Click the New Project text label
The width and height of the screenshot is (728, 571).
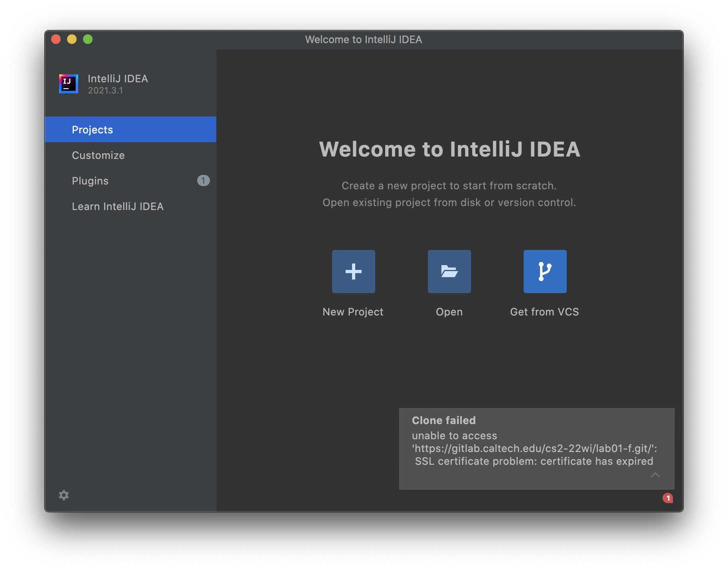point(353,312)
